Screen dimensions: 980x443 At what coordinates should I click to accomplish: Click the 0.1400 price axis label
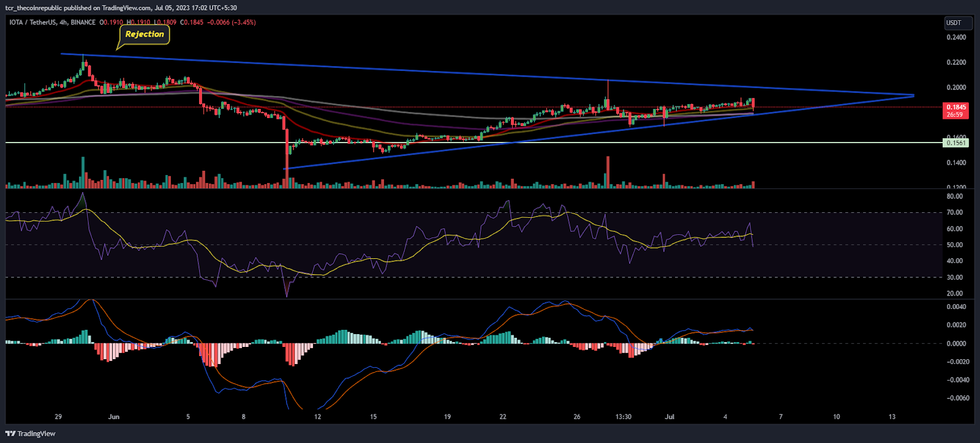tap(956, 163)
